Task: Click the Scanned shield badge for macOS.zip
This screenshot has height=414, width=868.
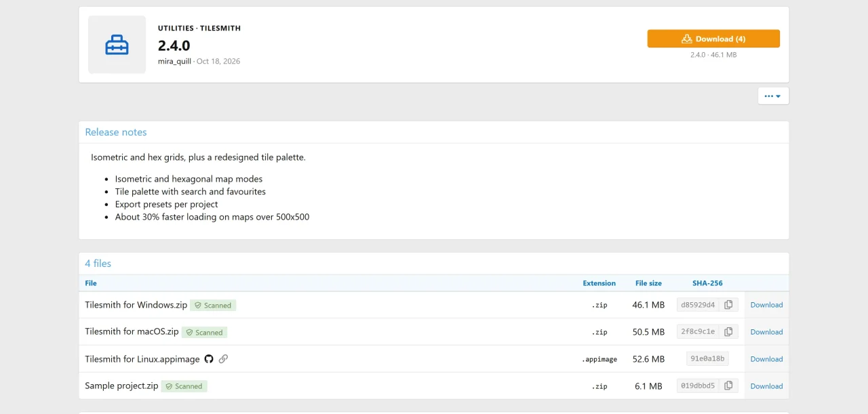Action: pyautogui.click(x=204, y=333)
